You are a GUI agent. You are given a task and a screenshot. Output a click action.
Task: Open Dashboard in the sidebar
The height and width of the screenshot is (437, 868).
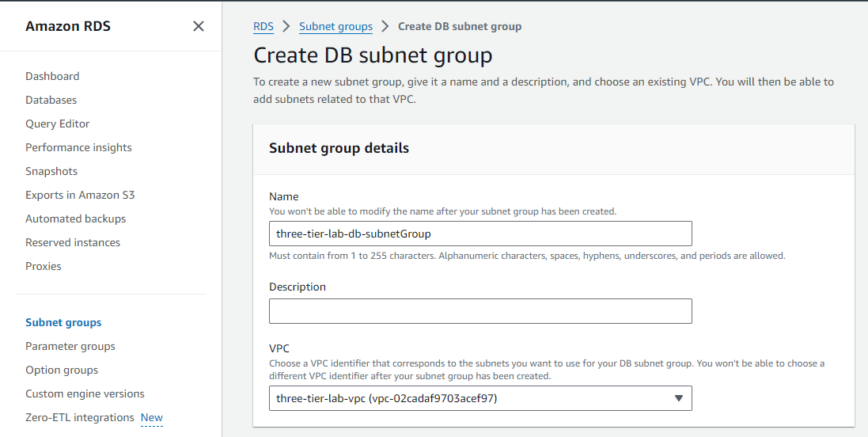[52, 76]
